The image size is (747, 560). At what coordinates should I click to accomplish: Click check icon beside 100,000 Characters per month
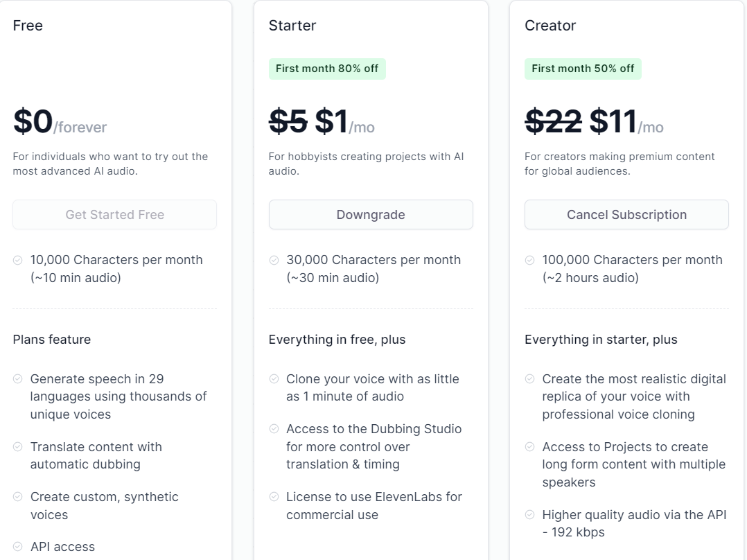[530, 261]
